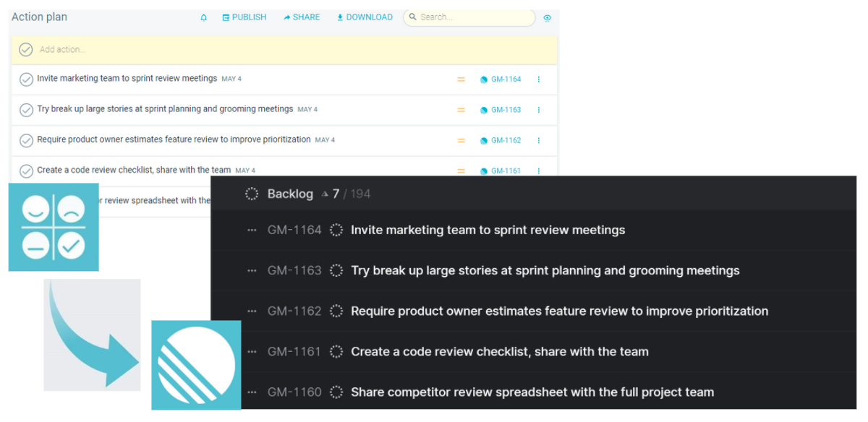This screenshot has width=868, height=422.
Task: Open GM-1163 issue link in Action plan
Action: point(501,110)
